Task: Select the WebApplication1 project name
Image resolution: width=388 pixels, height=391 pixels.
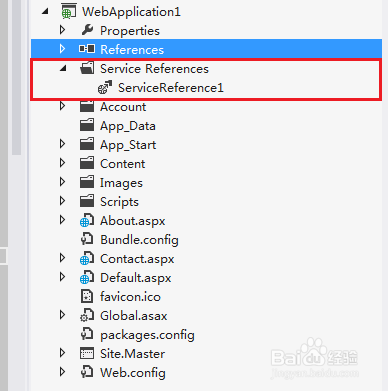Action: pyautogui.click(x=131, y=12)
